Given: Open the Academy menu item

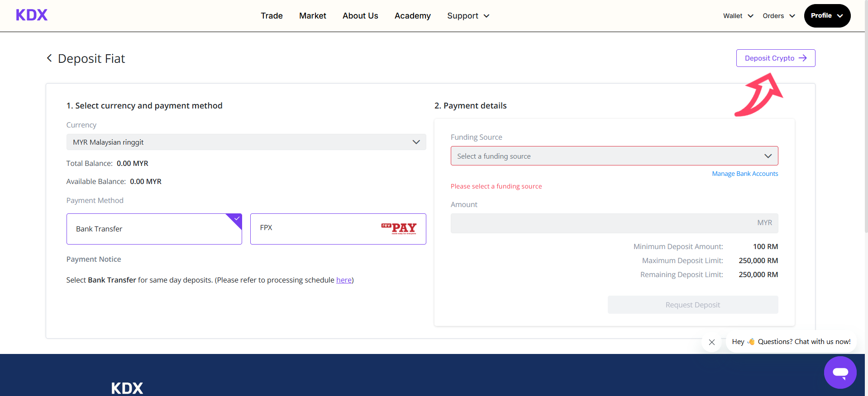Looking at the screenshot, I should tap(413, 16).
